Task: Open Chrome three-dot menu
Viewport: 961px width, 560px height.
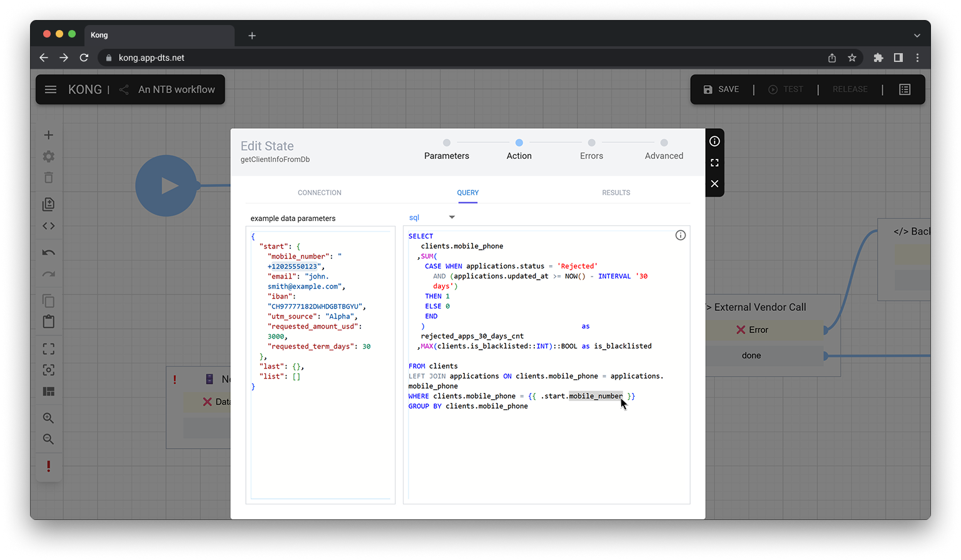Action: (918, 58)
